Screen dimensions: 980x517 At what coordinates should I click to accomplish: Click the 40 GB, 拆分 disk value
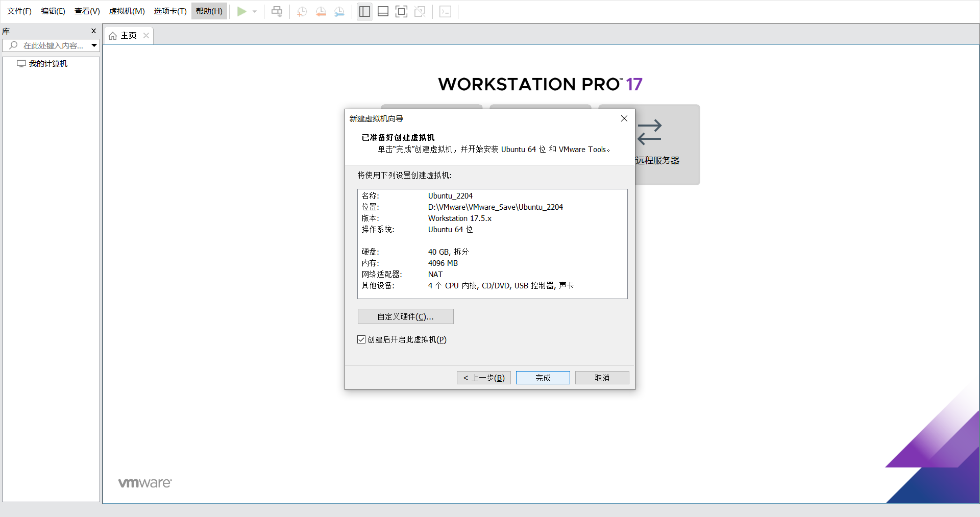(x=448, y=252)
